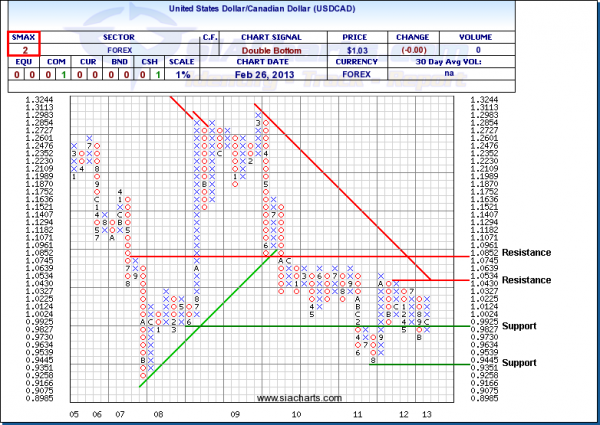Click the SMAX score value 2
This screenshot has width=600, height=425.
[x=21, y=46]
